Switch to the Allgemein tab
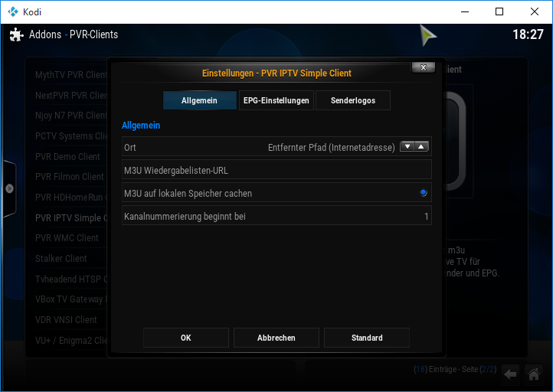The height and width of the screenshot is (392, 553). coord(200,100)
